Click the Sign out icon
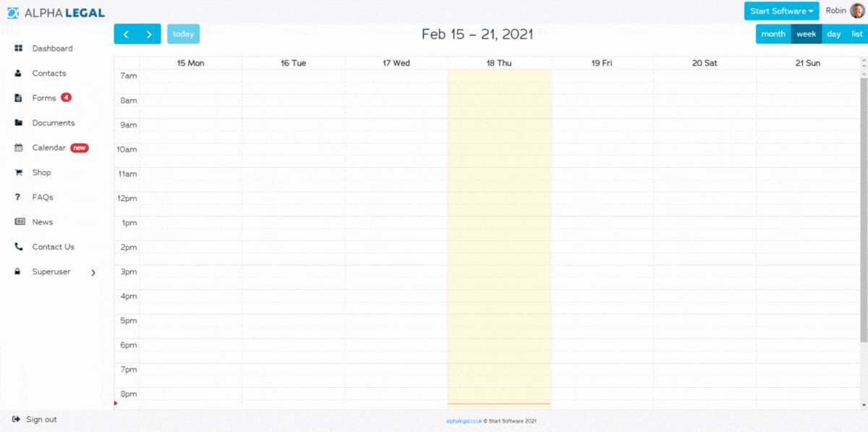Screen dimensions: 868x432 tap(16, 420)
